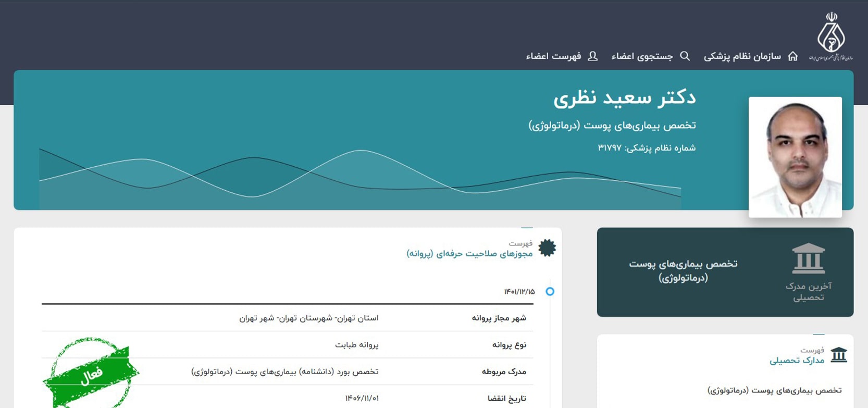The width and height of the screenshot is (868, 408).
Task: Click the badge icon beside مجوزهای صلاحیت حرفه‌ای
Action: pyautogui.click(x=547, y=248)
